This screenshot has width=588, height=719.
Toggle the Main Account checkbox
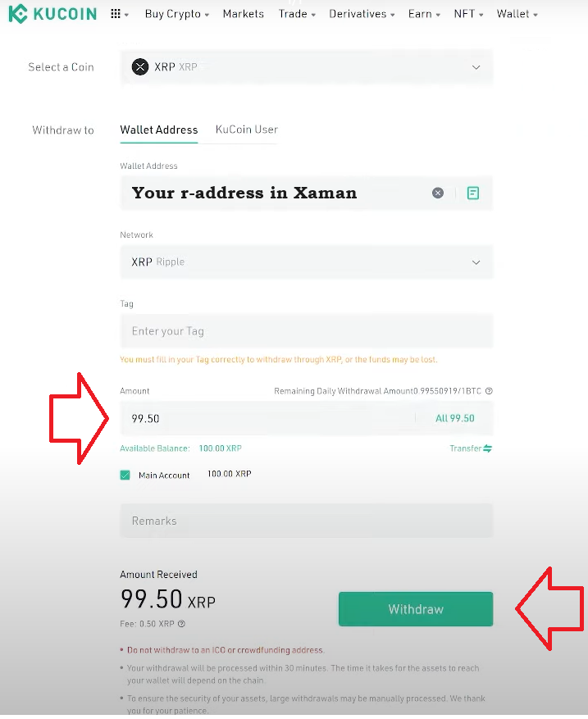[x=125, y=475]
